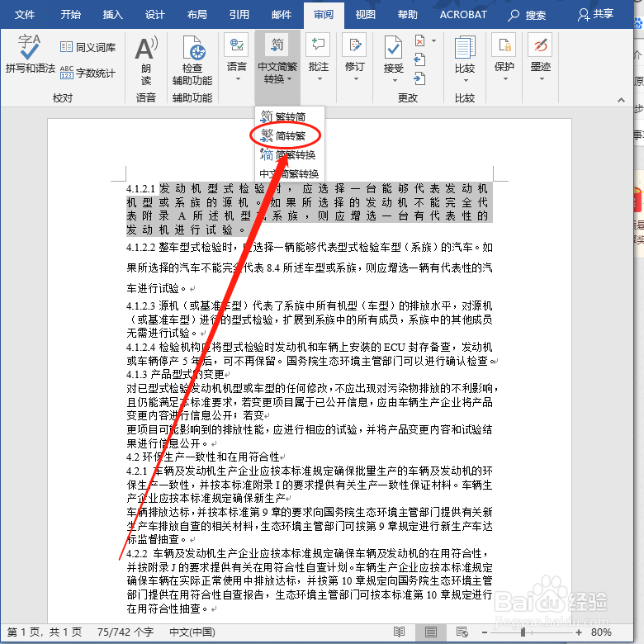The width and height of the screenshot is (644, 644).
Task: Open the 批注 comment tools
Action: point(319,58)
